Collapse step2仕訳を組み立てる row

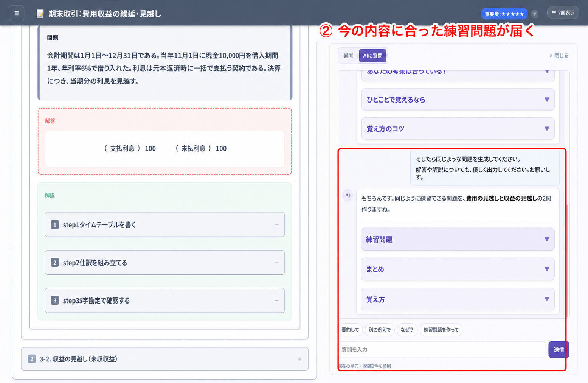[164, 263]
